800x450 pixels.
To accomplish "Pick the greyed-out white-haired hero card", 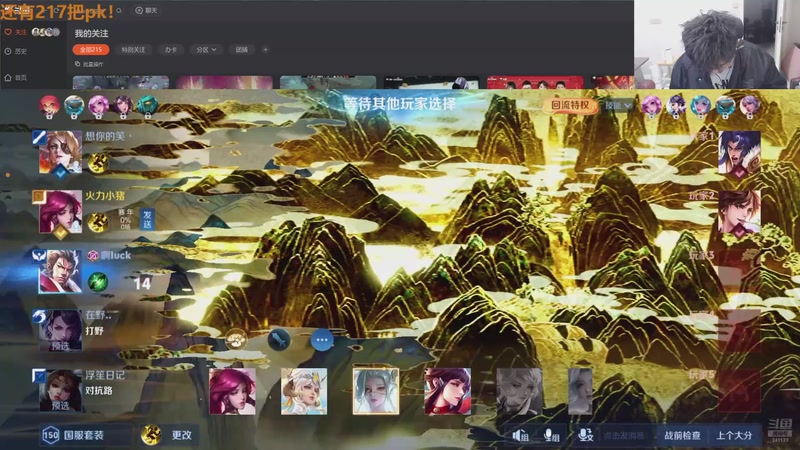I will [x=519, y=391].
